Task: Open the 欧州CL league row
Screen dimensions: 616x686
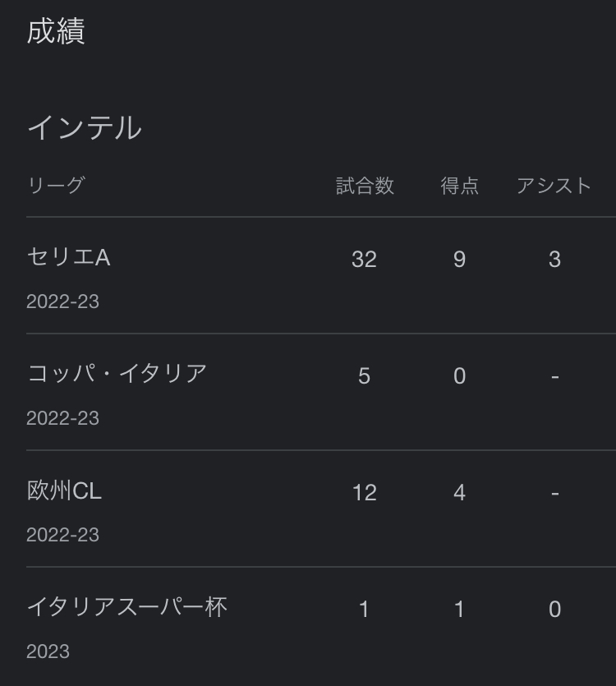Action: 64,491
